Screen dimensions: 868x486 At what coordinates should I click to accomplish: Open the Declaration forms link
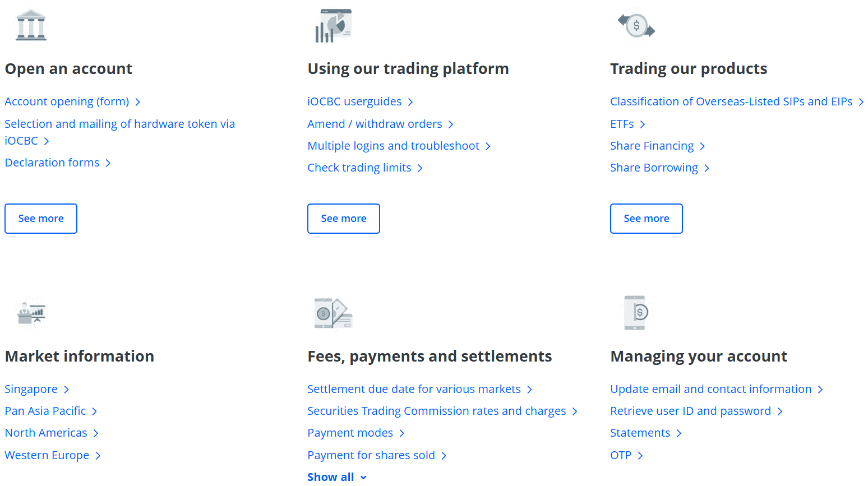click(x=52, y=163)
